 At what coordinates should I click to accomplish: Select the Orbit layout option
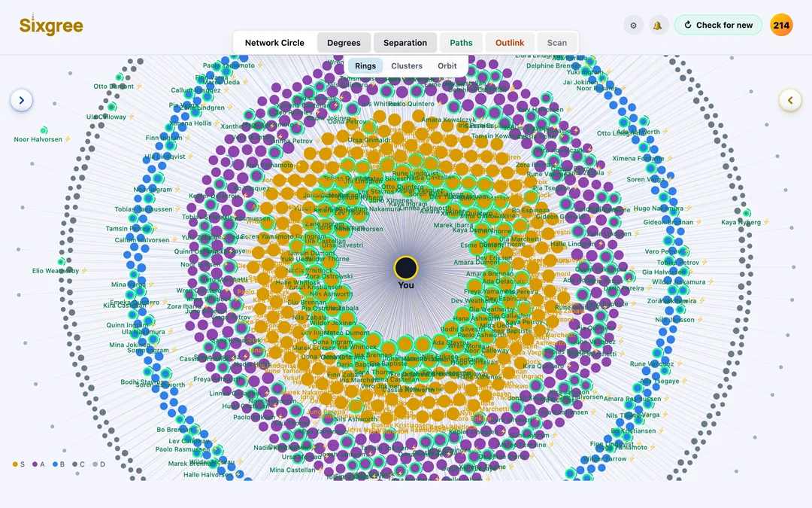pyautogui.click(x=447, y=65)
